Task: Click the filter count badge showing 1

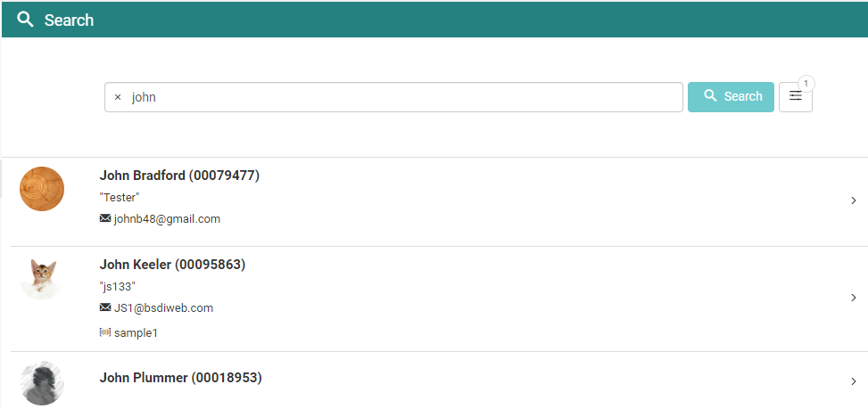Action: (806, 84)
